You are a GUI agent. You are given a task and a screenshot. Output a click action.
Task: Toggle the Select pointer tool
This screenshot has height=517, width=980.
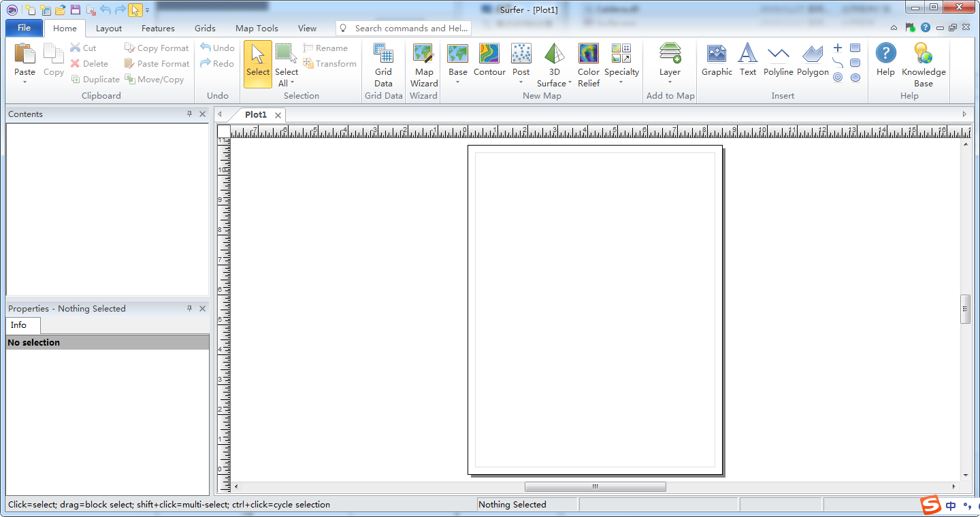pyautogui.click(x=258, y=64)
